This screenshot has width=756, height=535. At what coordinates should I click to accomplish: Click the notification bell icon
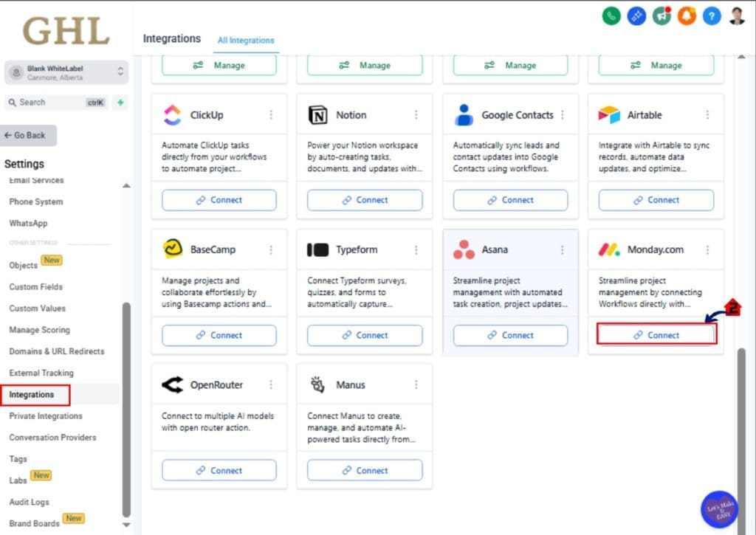[x=687, y=15]
